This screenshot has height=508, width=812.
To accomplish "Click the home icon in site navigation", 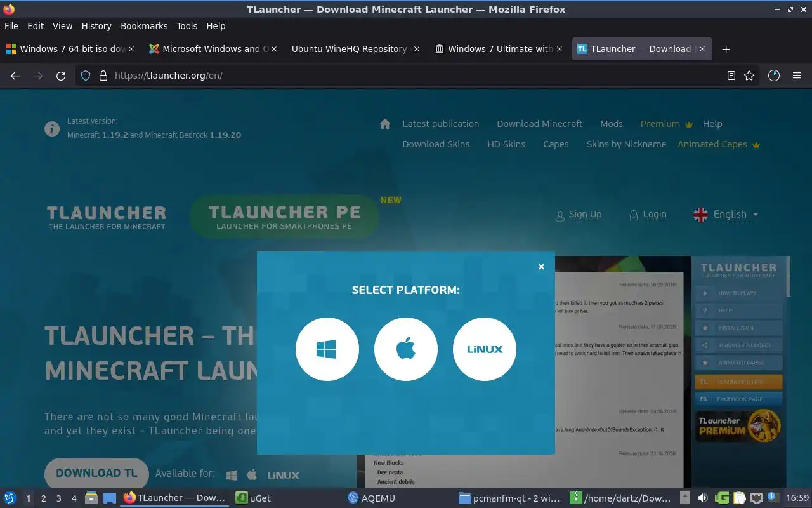I will point(385,124).
